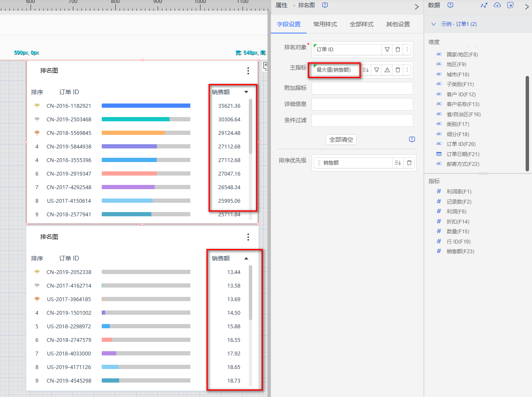
Task: Click the warning triangle icon in 主指标 row
Action: (387, 70)
